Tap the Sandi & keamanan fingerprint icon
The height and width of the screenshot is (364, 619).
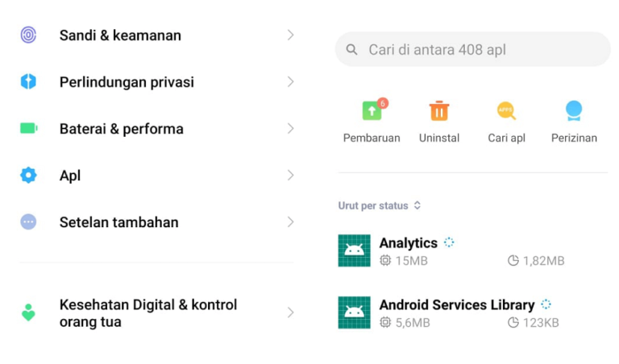[28, 35]
